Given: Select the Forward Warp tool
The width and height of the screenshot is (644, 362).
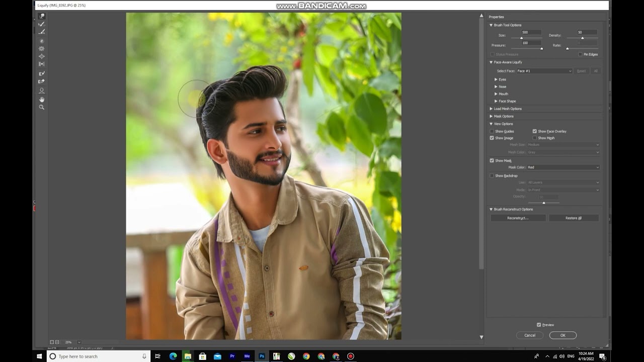Looking at the screenshot, I should 42,16.
